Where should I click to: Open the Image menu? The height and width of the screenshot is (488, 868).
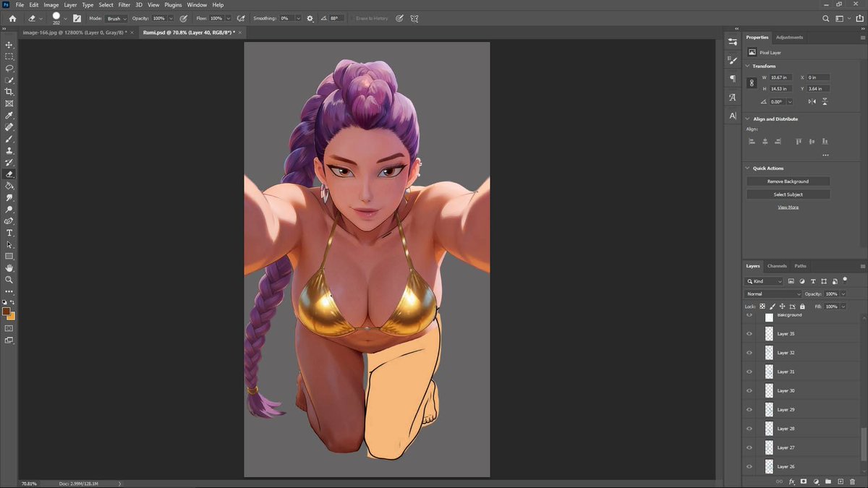51,5
